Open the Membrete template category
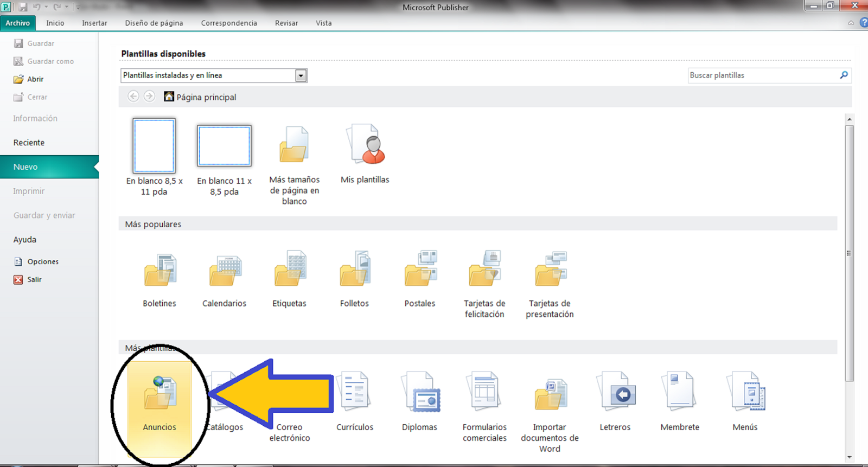The width and height of the screenshot is (868, 467). tap(680, 402)
